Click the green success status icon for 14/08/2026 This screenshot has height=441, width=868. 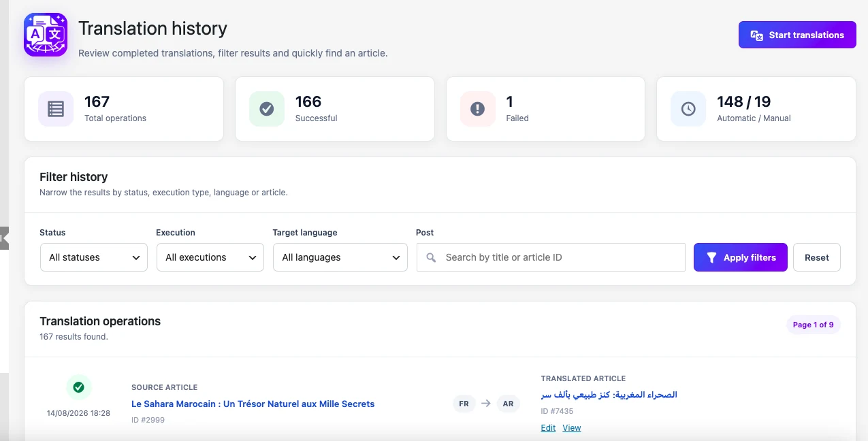(79, 387)
